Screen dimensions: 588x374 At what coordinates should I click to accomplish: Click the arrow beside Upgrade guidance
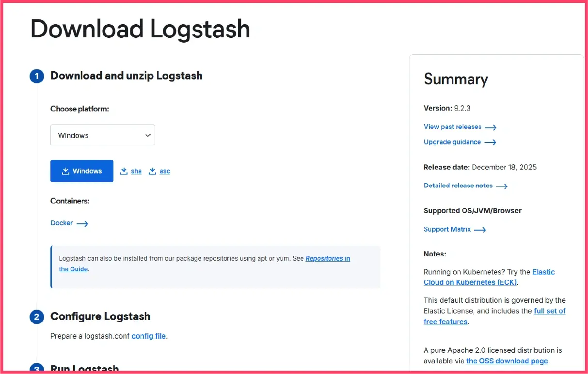[490, 142]
